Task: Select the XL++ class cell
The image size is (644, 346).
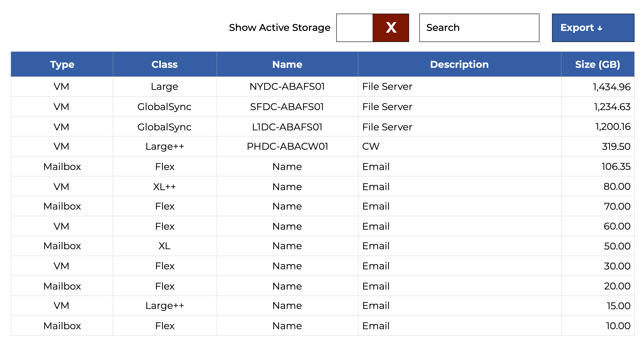Action: tap(164, 187)
